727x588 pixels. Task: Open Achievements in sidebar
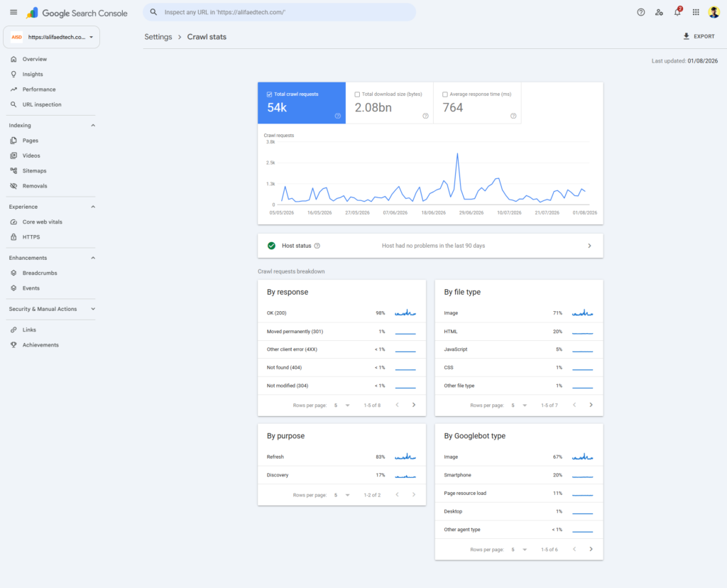[40, 345]
